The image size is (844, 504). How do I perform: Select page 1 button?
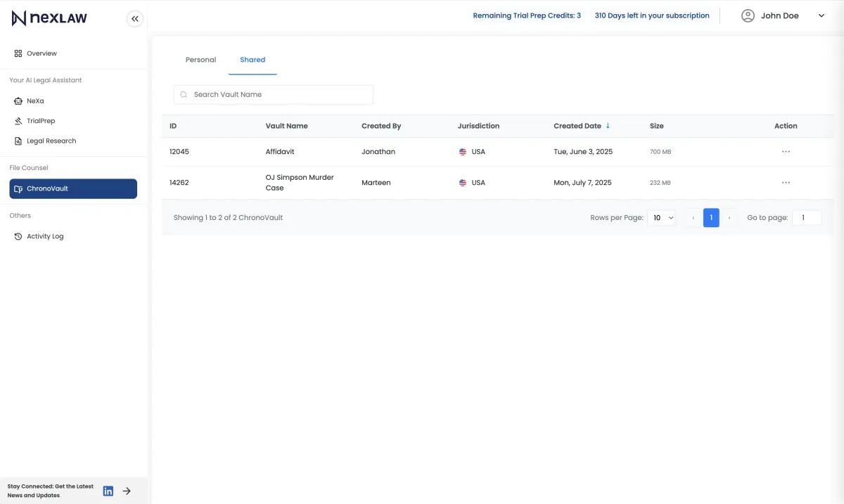pos(711,218)
